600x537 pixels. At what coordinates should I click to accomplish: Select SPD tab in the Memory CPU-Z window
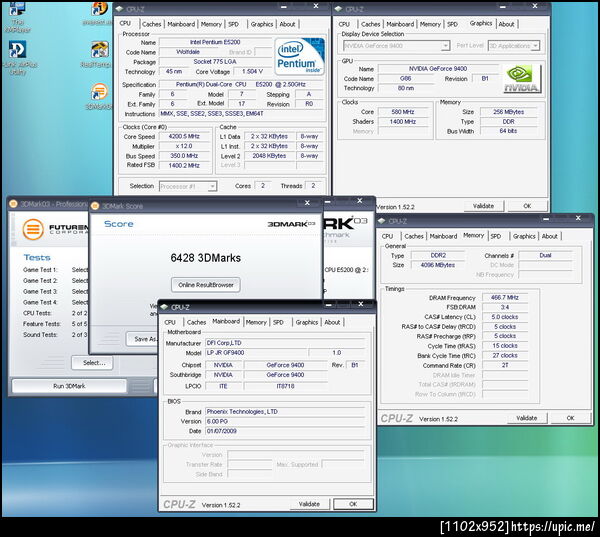496,236
